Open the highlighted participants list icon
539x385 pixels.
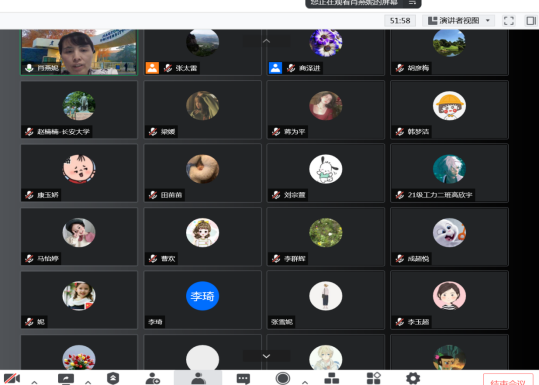[198, 378]
